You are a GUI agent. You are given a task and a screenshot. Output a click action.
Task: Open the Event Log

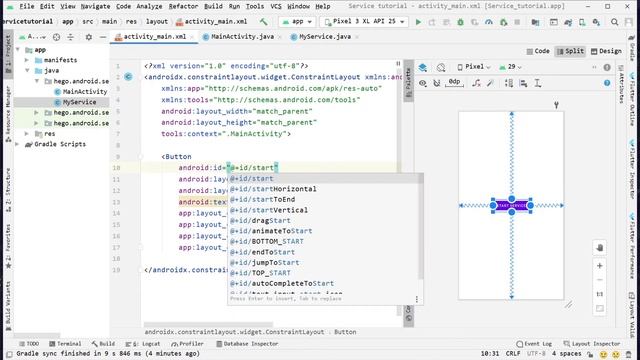pyautogui.click(x=534, y=344)
